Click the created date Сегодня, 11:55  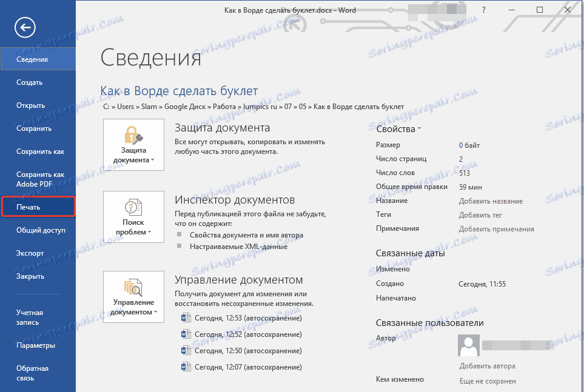(482, 284)
